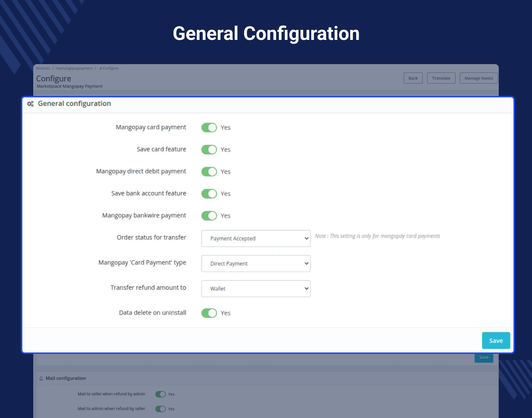The width and height of the screenshot is (532, 418).
Task: Open Mangopay 'Card Payment' type dropdown
Action: 256,264
